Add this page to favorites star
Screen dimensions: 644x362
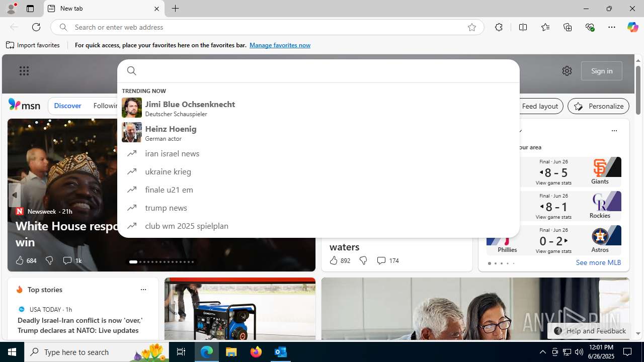[x=472, y=27]
